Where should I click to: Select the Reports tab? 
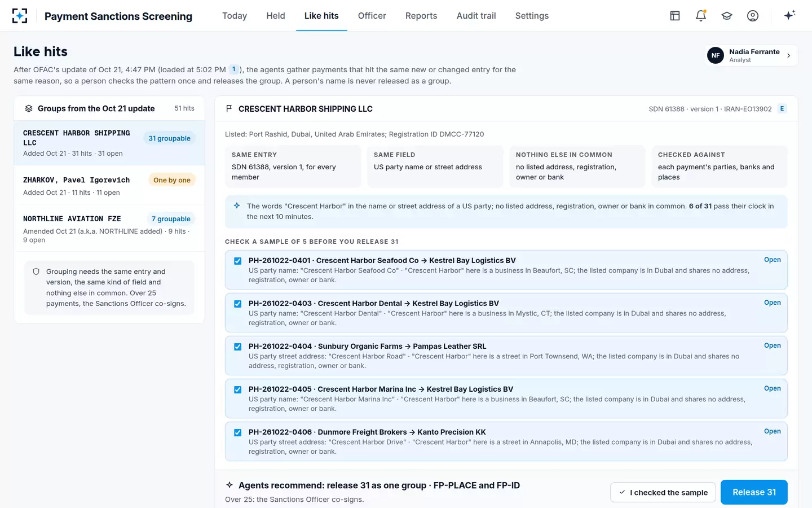pos(421,16)
